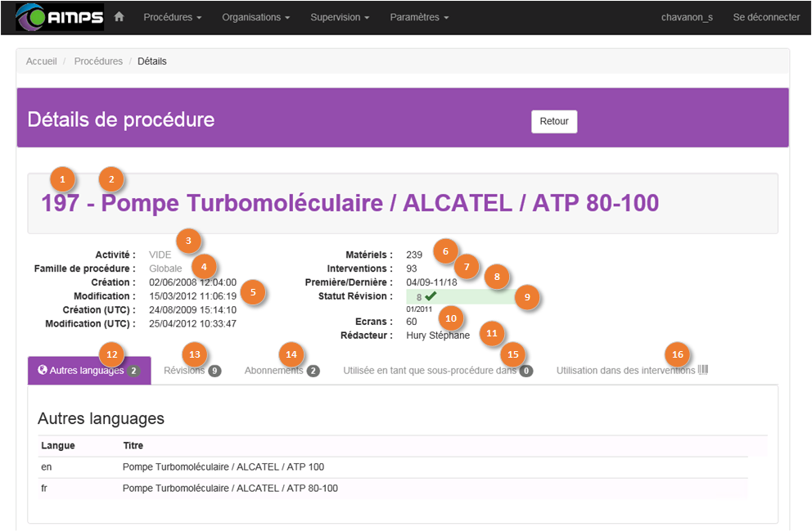The width and height of the screenshot is (812, 532).
Task: Click Se déconnecter to log out
Action: [x=766, y=17]
